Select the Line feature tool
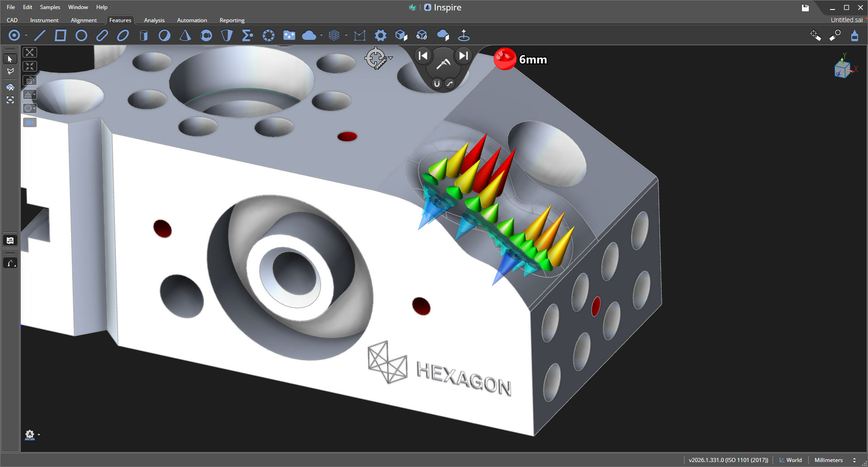The height and width of the screenshot is (467, 868). (x=40, y=35)
